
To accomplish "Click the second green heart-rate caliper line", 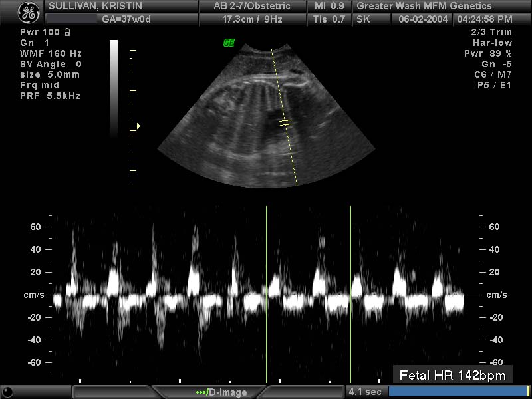I will [350, 293].
